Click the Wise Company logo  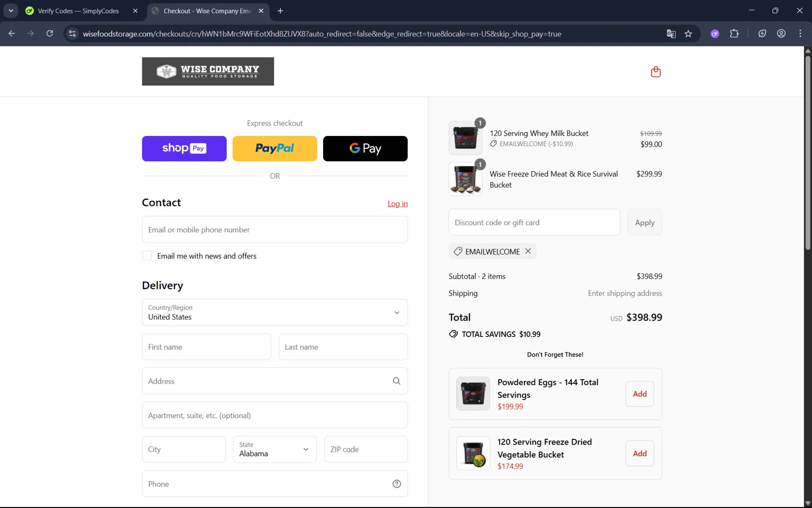click(208, 71)
